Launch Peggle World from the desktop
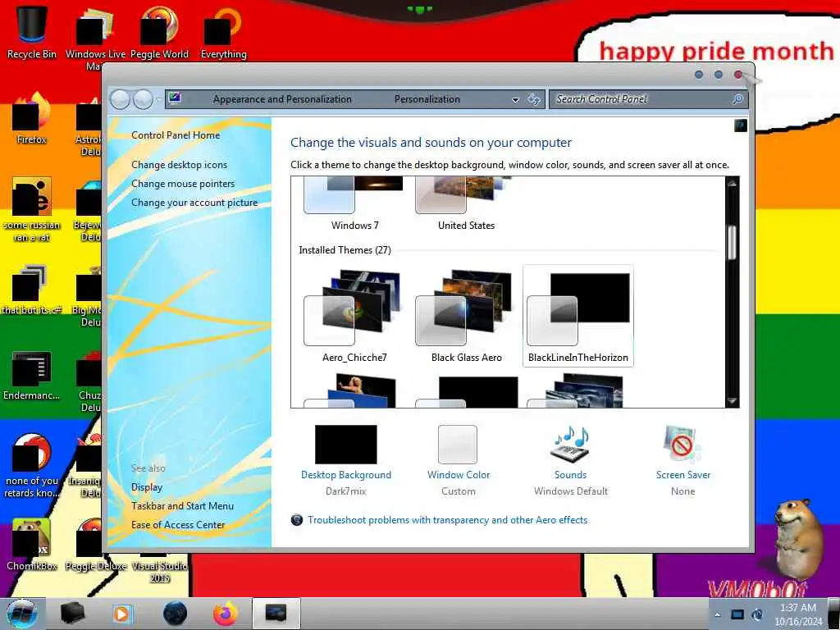This screenshot has height=630, width=840. click(159, 32)
